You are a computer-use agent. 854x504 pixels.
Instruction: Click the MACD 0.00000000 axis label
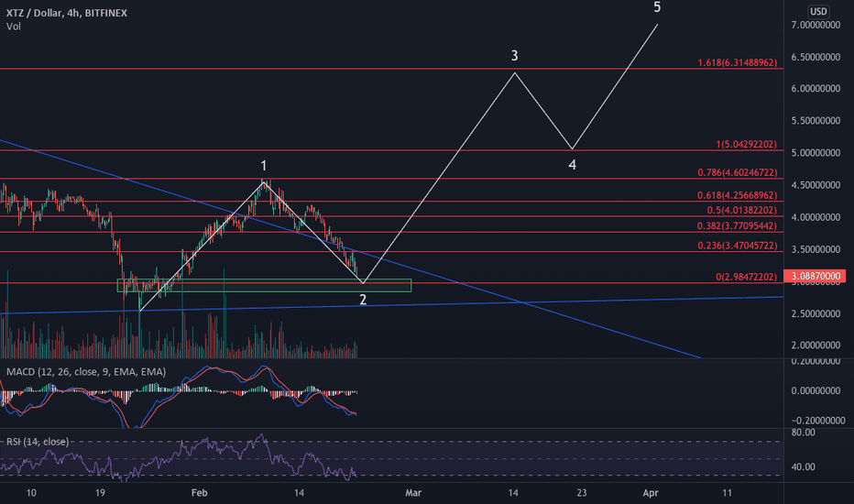click(x=816, y=390)
